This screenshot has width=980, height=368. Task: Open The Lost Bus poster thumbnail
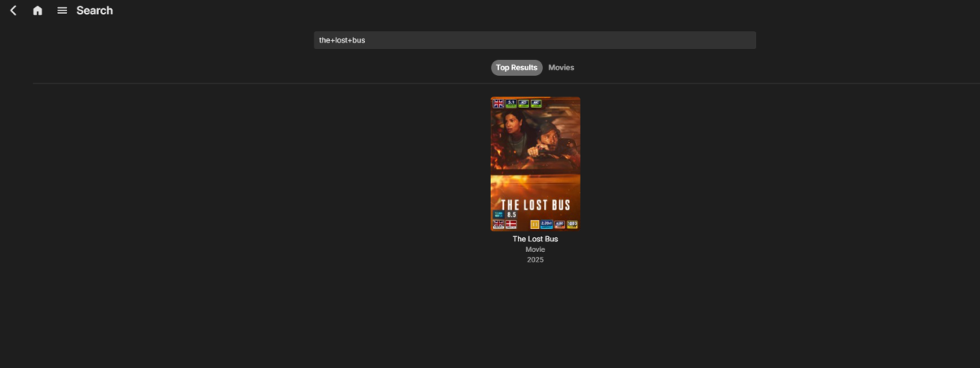535,164
